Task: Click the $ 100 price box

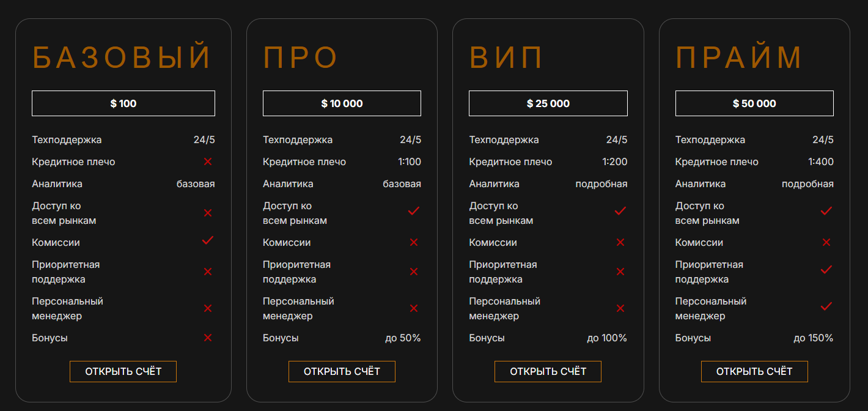Action: pyautogui.click(x=123, y=103)
